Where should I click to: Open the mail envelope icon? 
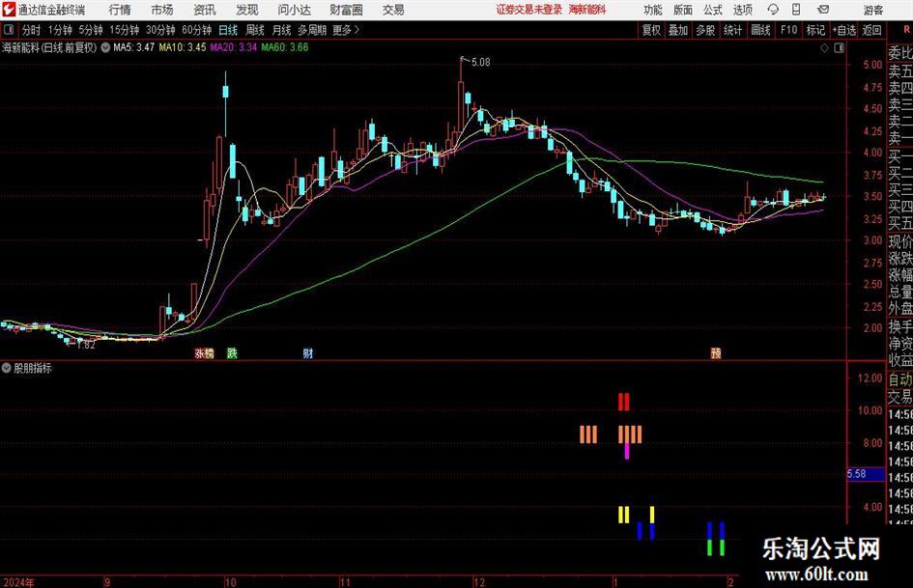pos(823,10)
